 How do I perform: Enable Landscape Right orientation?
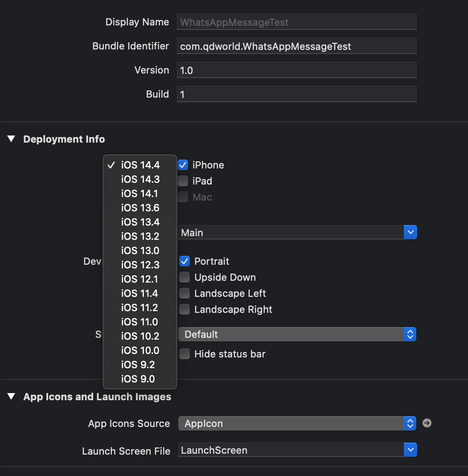(x=185, y=309)
